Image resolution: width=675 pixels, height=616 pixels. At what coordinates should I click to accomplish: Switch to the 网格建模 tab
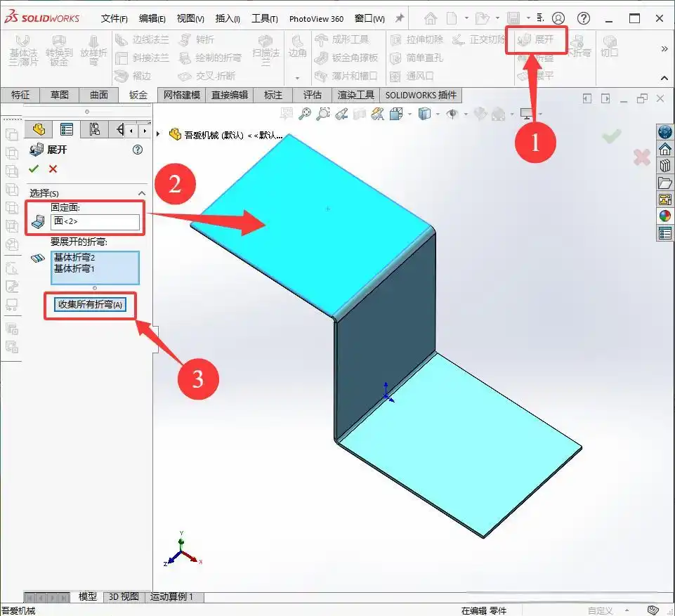[x=182, y=95]
